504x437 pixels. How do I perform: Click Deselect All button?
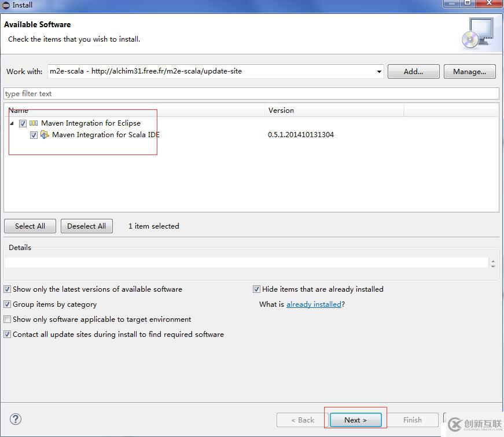(x=86, y=226)
